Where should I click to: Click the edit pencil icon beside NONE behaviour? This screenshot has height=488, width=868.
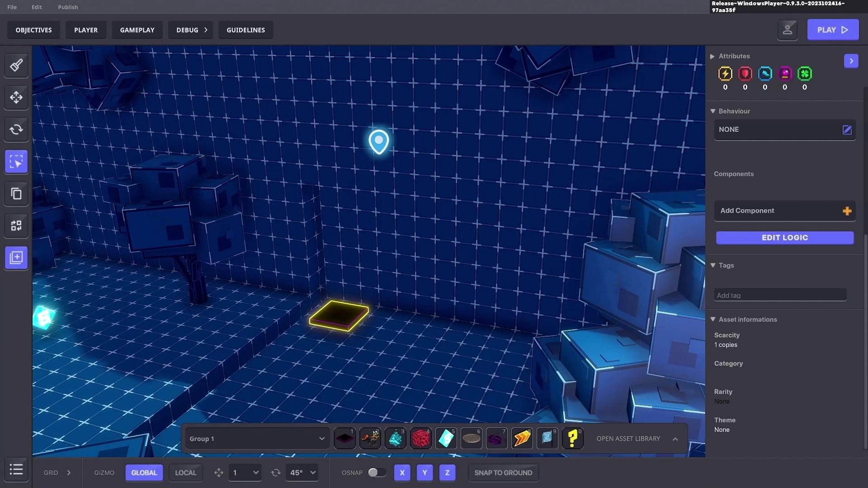(847, 130)
